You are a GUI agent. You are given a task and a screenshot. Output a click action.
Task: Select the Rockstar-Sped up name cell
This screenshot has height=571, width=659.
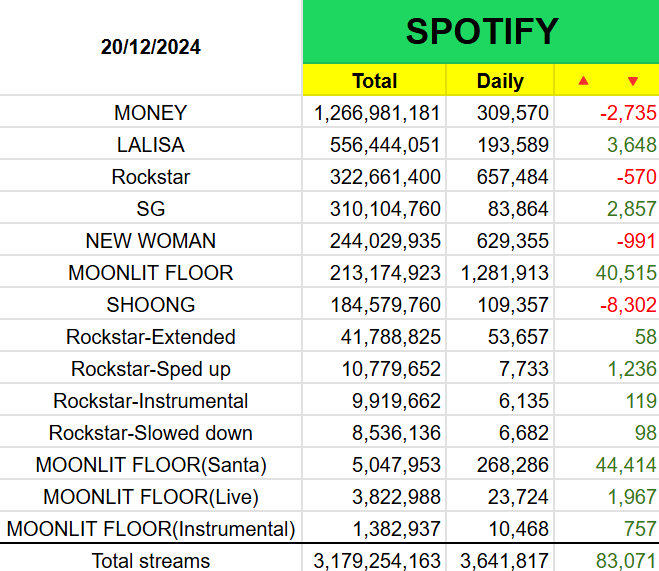(x=150, y=369)
